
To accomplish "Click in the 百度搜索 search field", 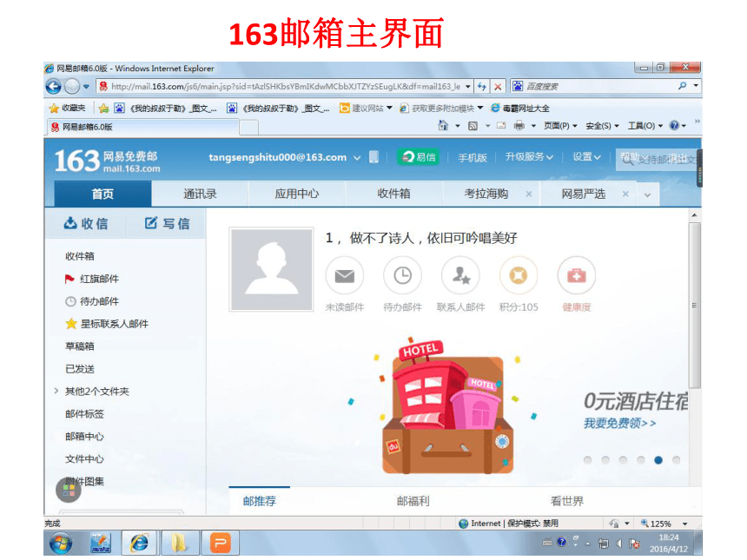I will click(600, 86).
